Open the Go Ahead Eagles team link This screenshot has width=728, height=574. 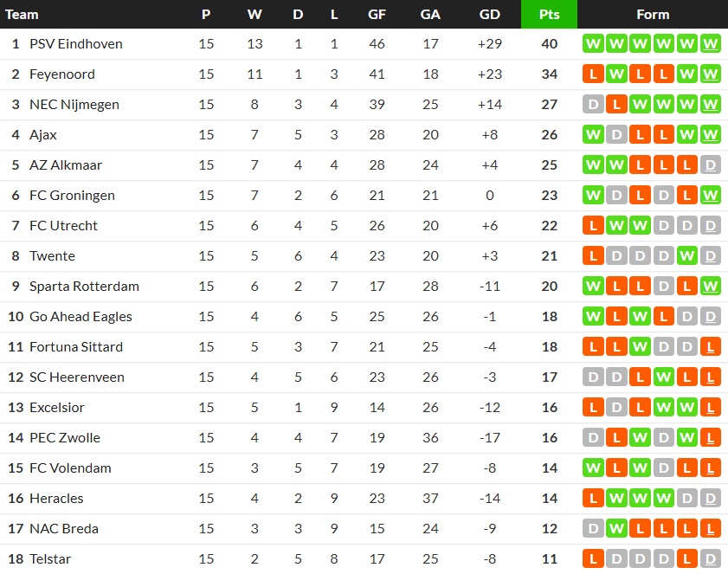pos(81,317)
